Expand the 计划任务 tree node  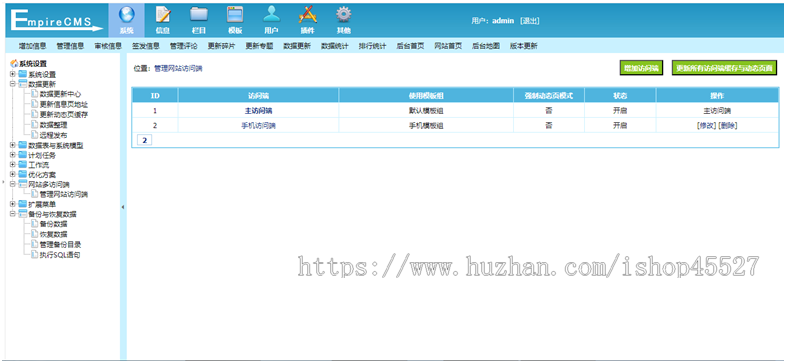point(13,155)
